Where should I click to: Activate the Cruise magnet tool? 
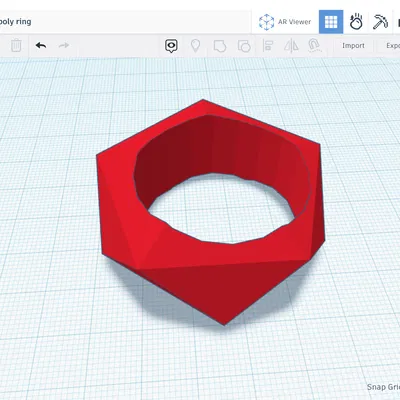[315, 46]
